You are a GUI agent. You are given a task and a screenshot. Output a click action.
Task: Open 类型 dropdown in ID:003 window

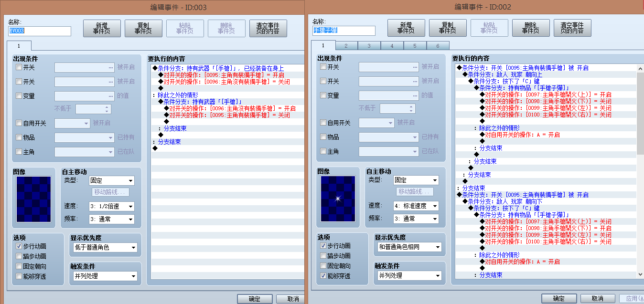(x=112, y=181)
